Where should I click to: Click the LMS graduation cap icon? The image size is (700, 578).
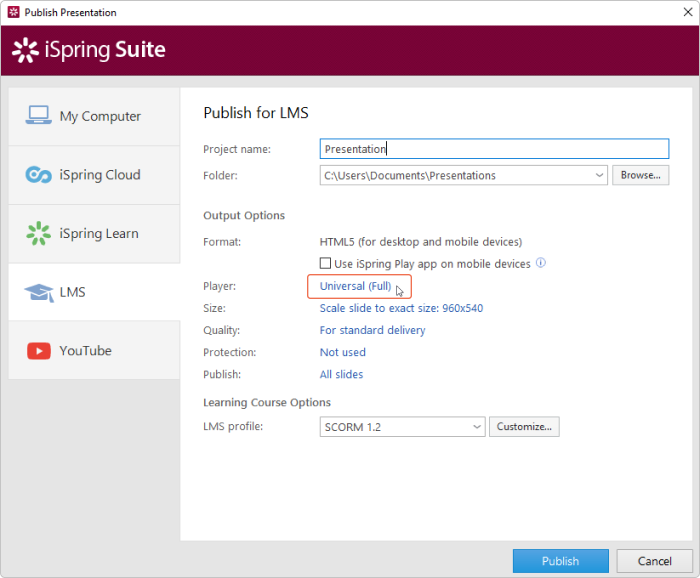tap(39, 292)
